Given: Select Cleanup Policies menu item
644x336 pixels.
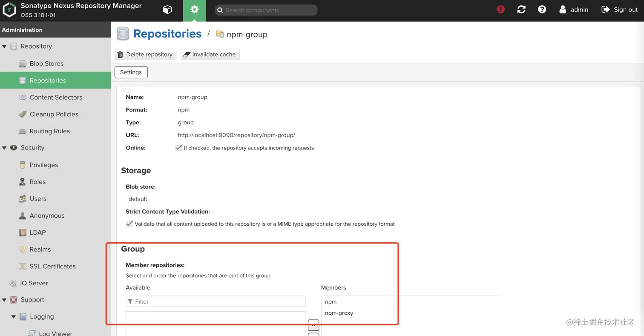Looking at the screenshot, I should [54, 114].
